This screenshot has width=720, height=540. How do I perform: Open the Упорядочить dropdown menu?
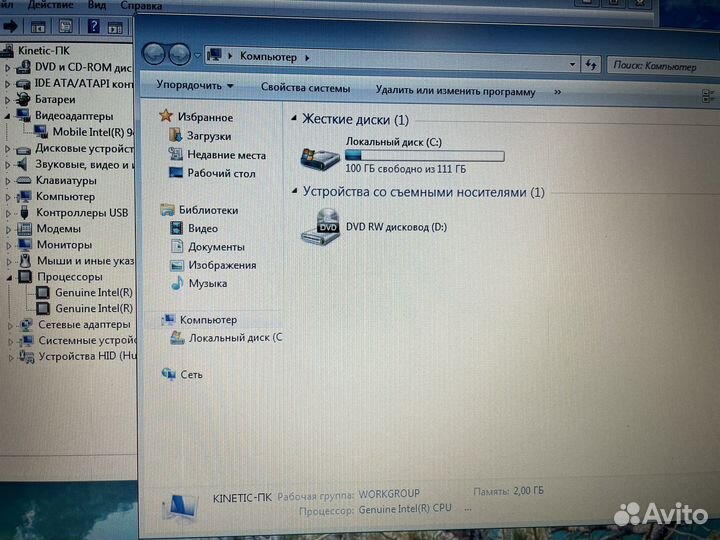[195, 85]
